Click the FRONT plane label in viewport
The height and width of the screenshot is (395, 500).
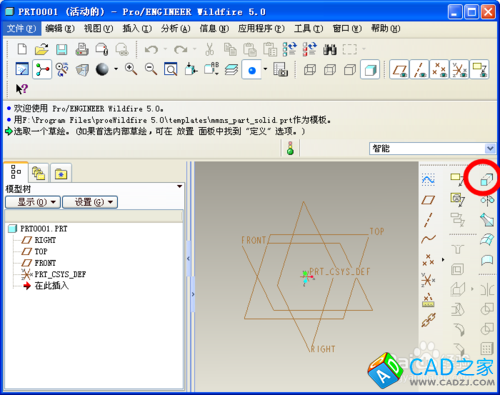click(254, 240)
